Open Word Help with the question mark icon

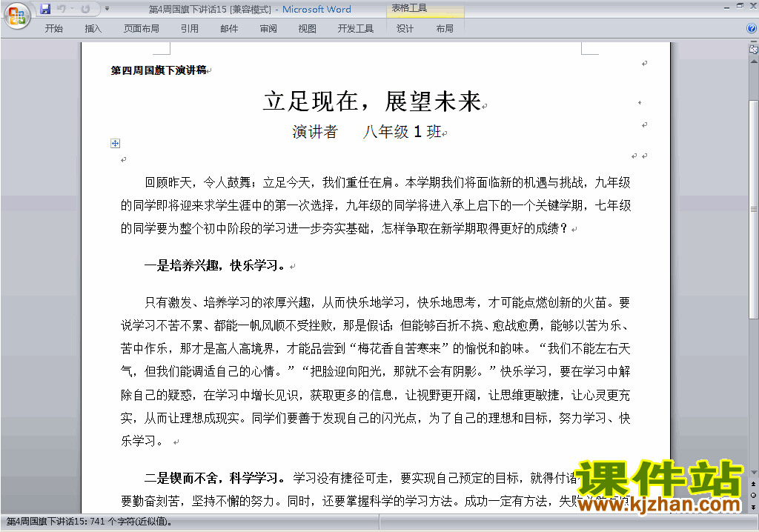click(x=752, y=28)
